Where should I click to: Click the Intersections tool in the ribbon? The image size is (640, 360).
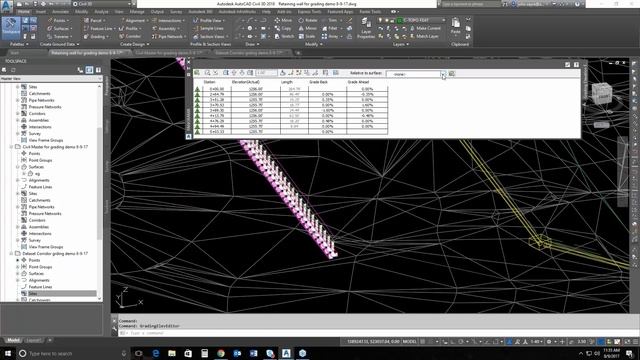click(x=169, y=20)
